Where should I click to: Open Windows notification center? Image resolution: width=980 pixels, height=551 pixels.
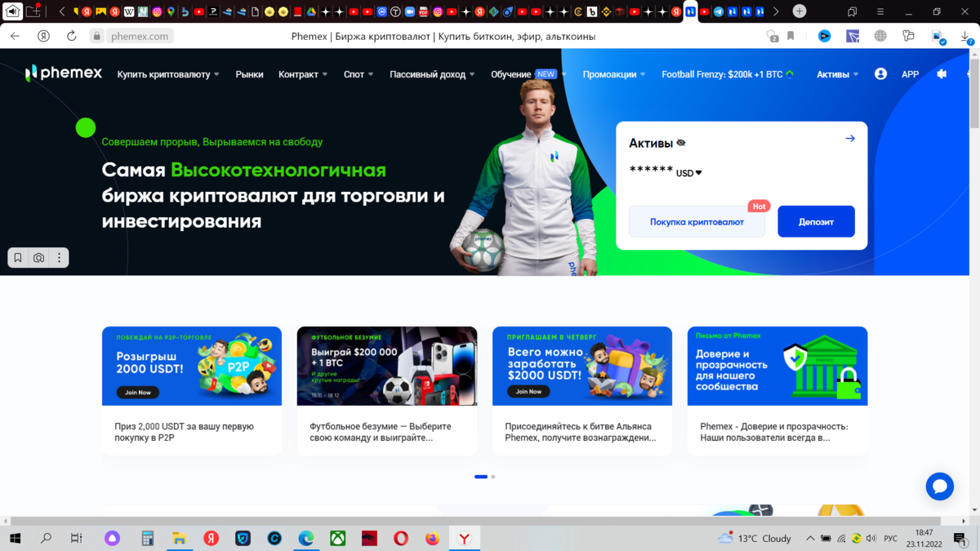click(x=961, y=539)
